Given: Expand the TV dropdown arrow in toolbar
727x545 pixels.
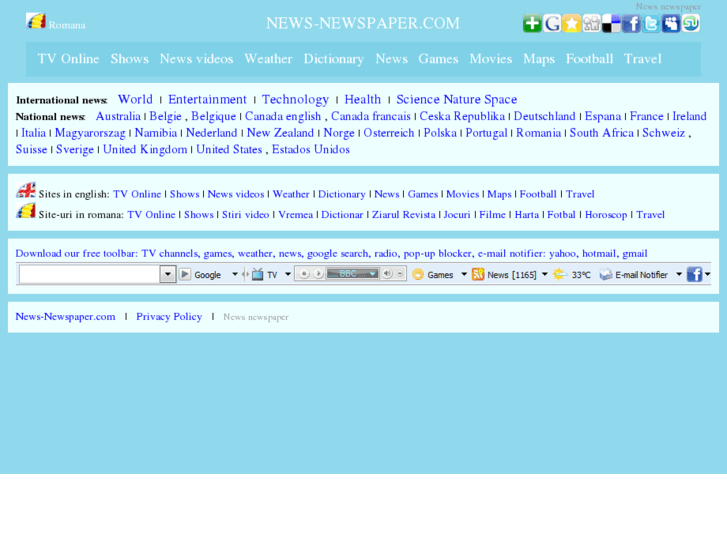Looking at the screenshot, I should 287,274.
